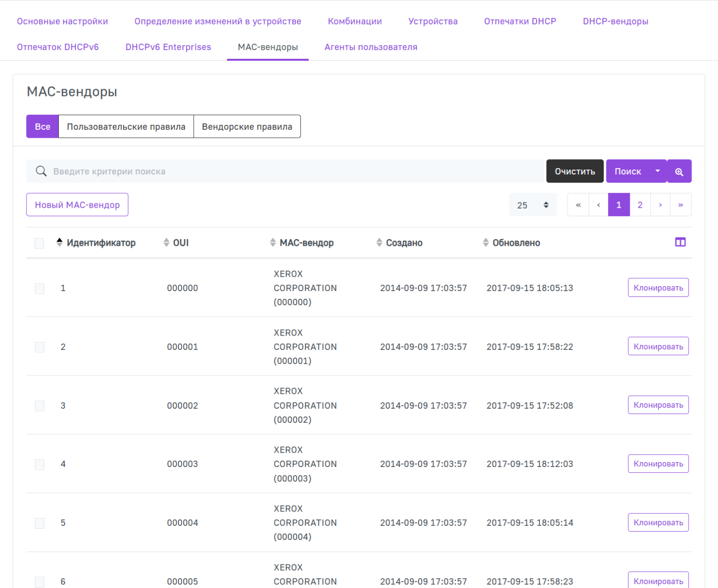The width and height of the screenshot is (718, 588).
Task: Sort table by OUI column
Action: click(180, 243)
